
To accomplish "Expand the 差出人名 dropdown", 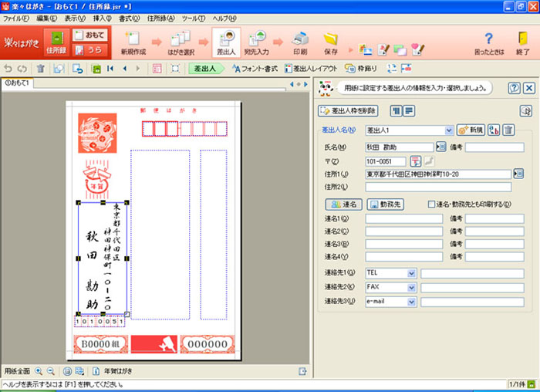I will (x=448, y=130).
